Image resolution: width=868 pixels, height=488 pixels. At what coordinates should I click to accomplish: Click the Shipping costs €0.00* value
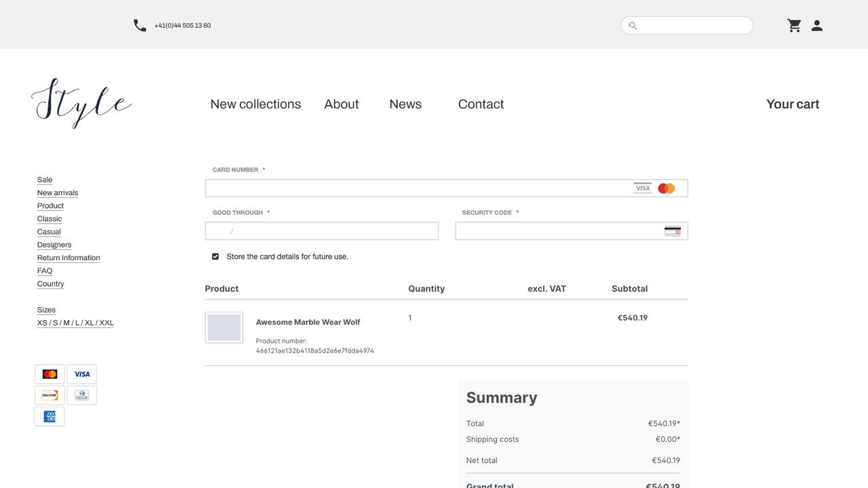point(667,439)
